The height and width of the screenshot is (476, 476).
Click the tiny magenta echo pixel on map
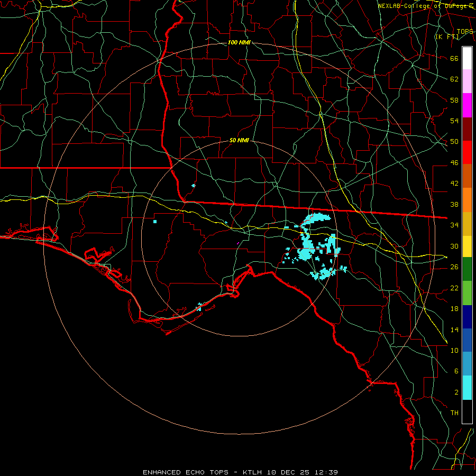tap(238, 243)
